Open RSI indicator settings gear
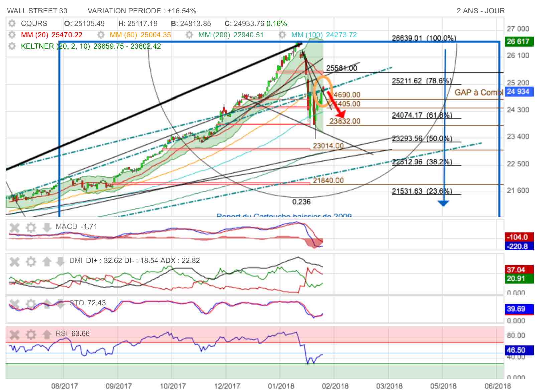This screenshot has width=540, height=392. click(x=31, y=335)
